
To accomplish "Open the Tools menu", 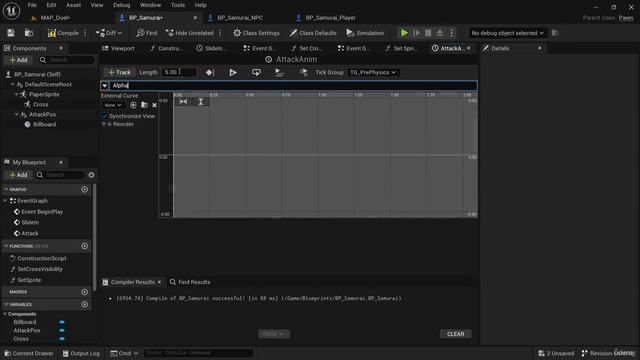I will click(178, 5).
